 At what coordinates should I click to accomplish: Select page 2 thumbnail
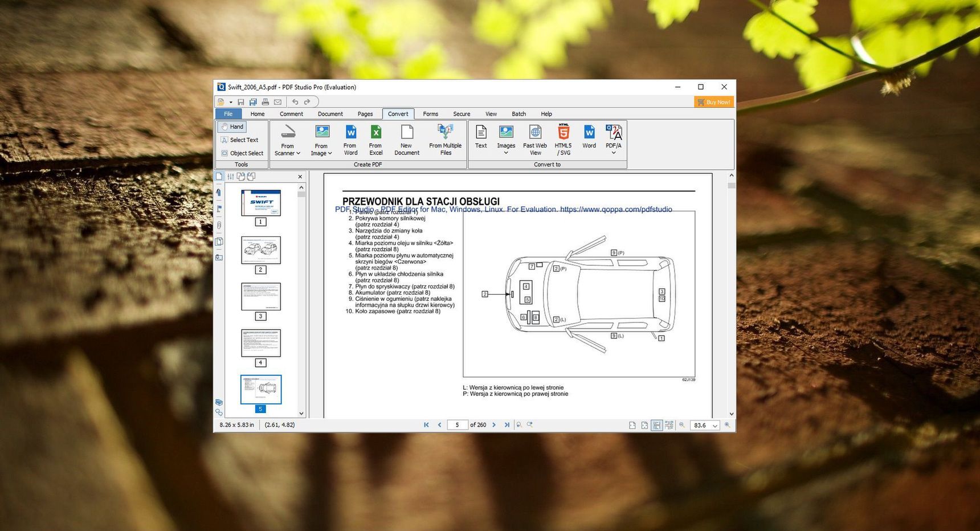point(261,250)
